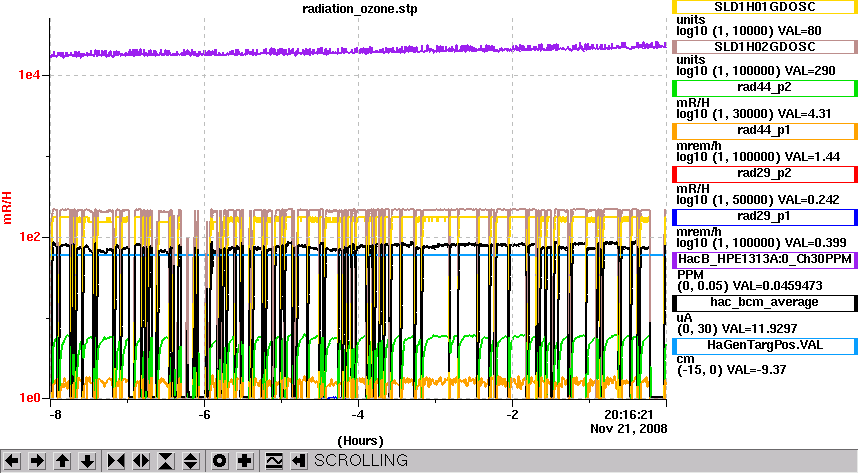Select the hac_bcm_average black legend entry
Screen dimensions: 858x473
[764, 303]
